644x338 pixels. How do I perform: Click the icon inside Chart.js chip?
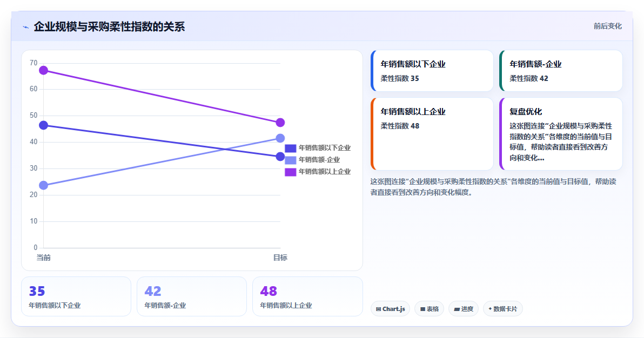(x=378, y=309)
